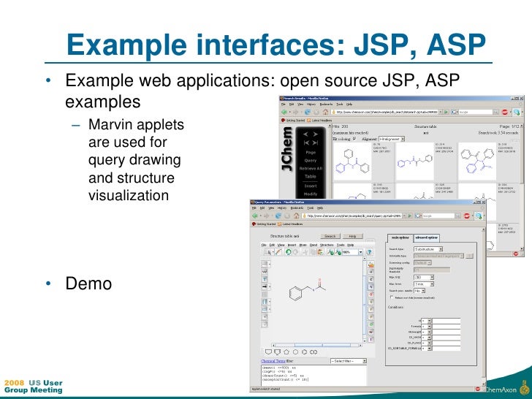Click Back arrow in Search Results window
The image size is (532, 399).
click(x=284, y=112)
